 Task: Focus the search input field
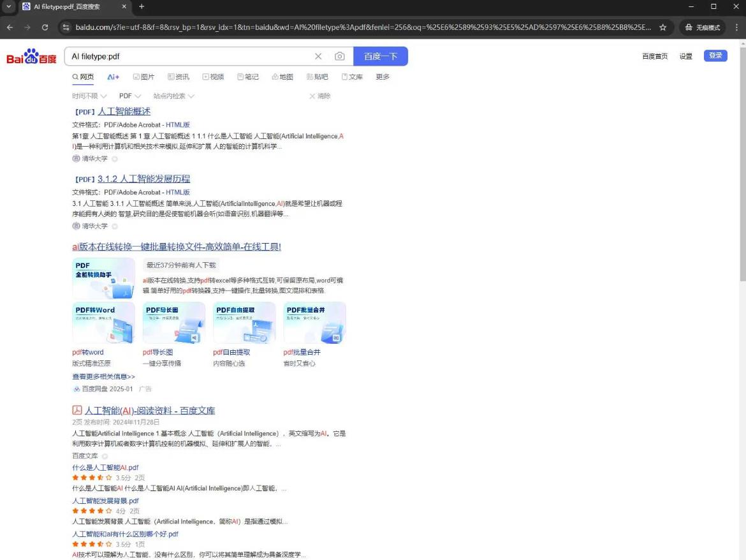[190, 56]
